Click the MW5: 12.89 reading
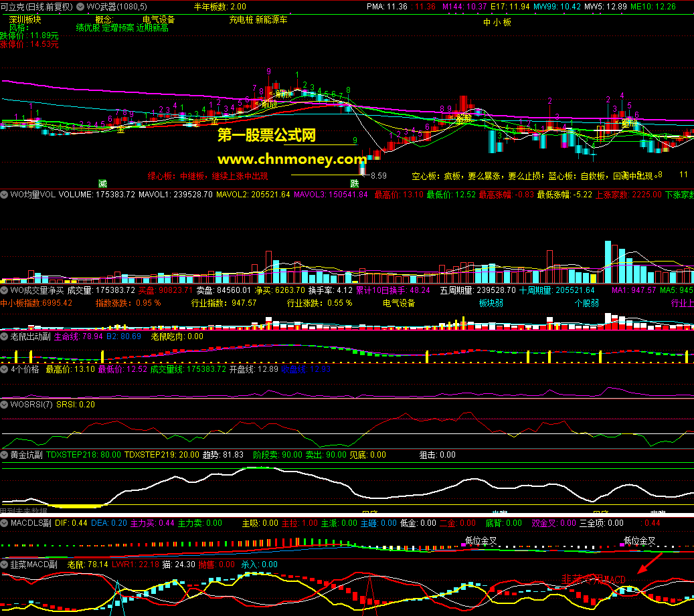This screenshot has height=616, width=694. click(606, 7)
